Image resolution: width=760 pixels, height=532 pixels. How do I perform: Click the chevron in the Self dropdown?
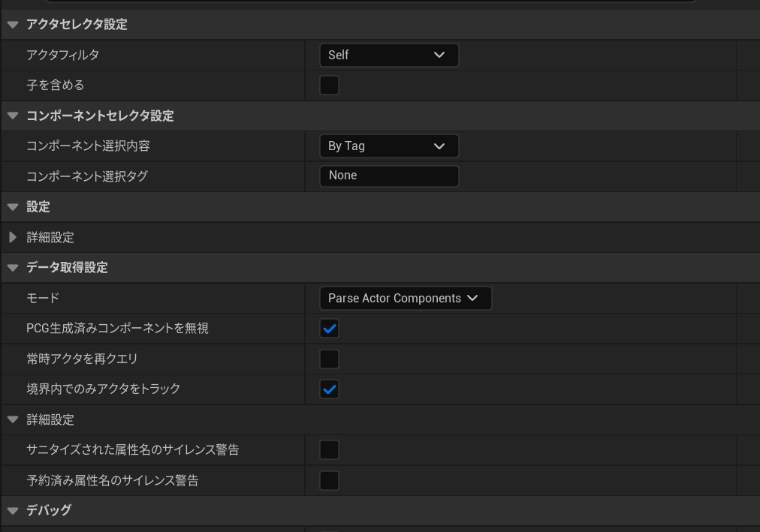click(x=439, y=56)
